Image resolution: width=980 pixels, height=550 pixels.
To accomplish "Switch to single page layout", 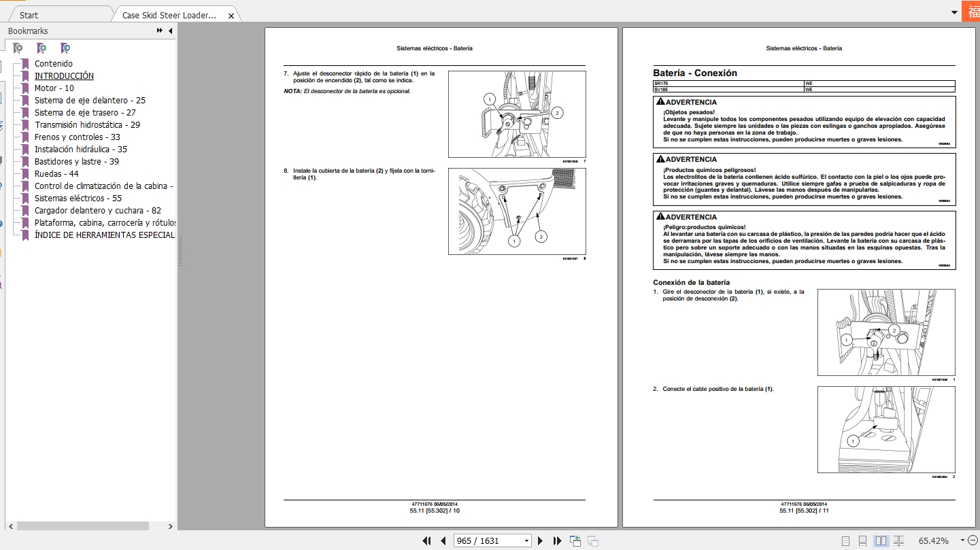I will 846,540.
